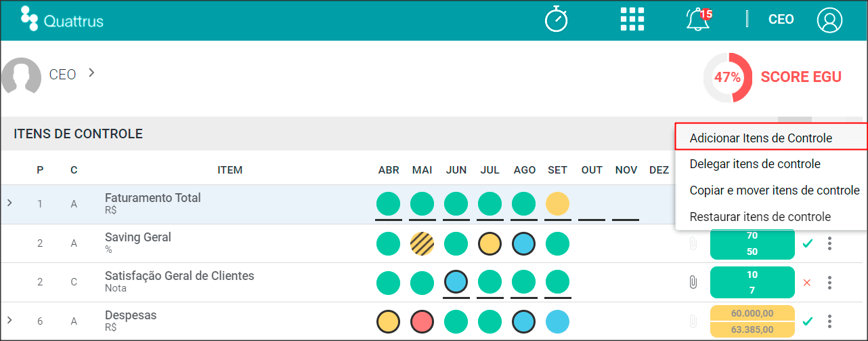Click the 47% Score EGU gauge
Viewport: 868px width, 341px height.
(x=728, y=77)
